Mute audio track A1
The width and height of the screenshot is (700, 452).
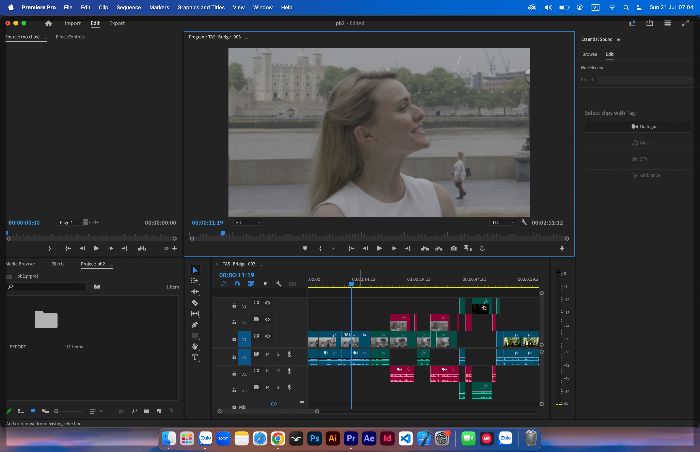[267, 354]
